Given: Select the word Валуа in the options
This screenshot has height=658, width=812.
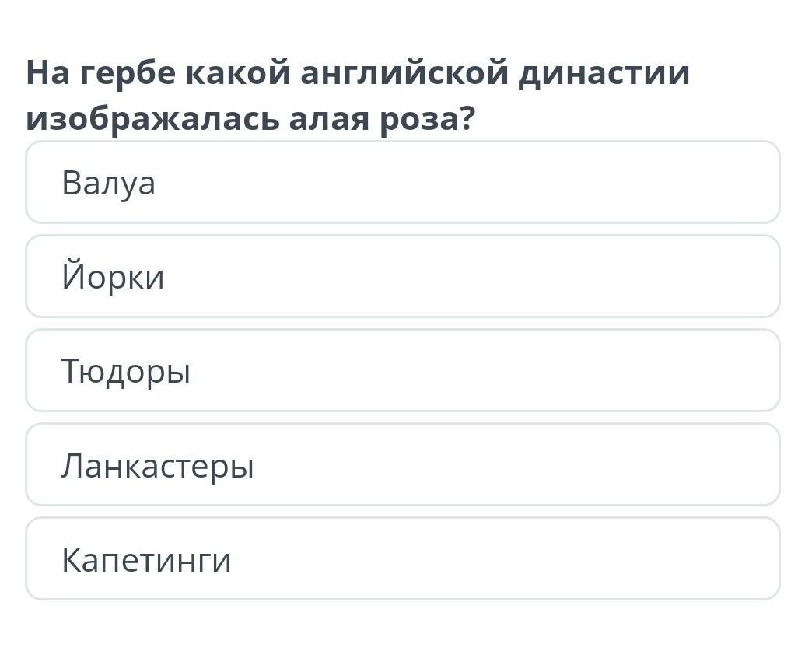Looking at the screenshot, I should (108, 184).
